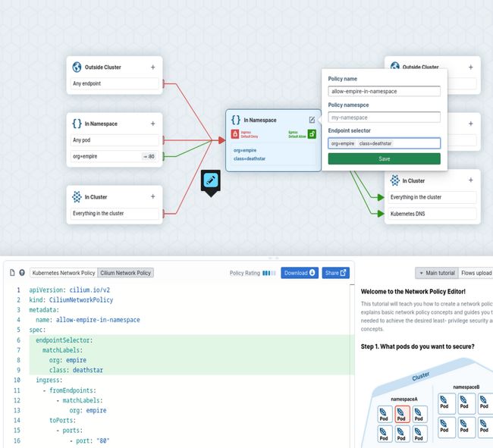Select right Everything in the cluster row
The image size is (493, 448).
pos(432,197)
